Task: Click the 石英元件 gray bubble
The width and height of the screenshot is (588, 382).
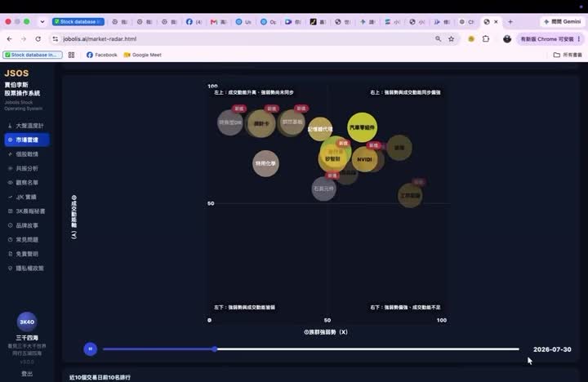Action: coord(323,189)
